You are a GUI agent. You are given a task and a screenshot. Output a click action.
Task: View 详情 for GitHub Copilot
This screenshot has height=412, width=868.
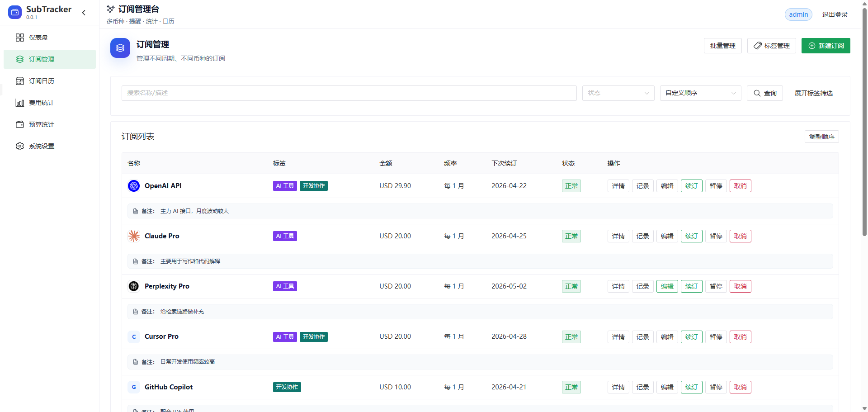(x=618, y=387)
